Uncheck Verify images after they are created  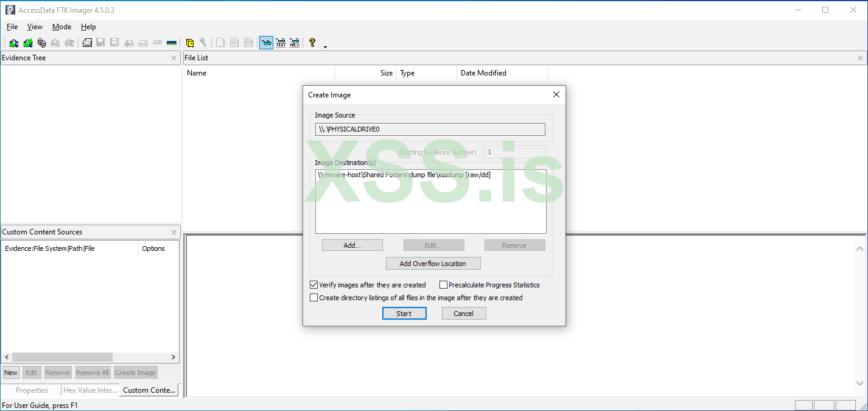click(x=313, y=284)
